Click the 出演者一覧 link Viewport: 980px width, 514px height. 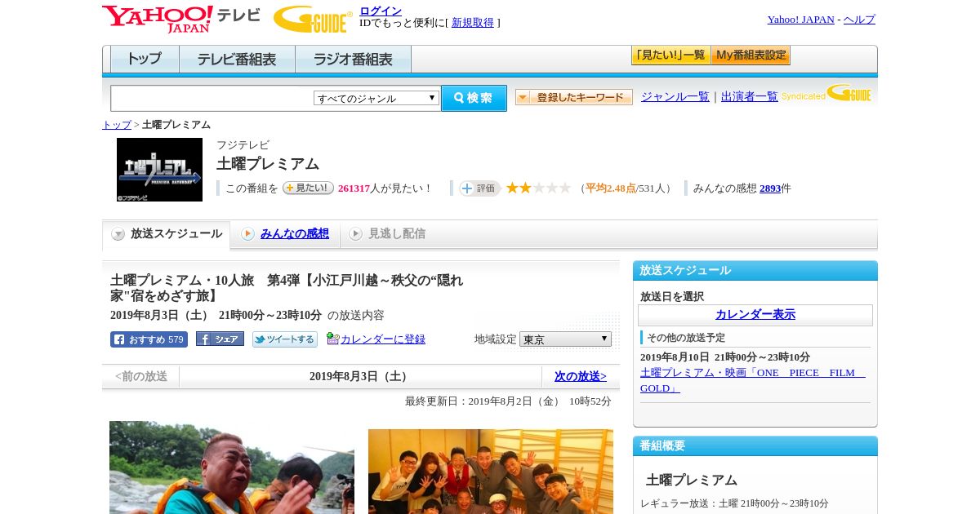coord(750,96)
